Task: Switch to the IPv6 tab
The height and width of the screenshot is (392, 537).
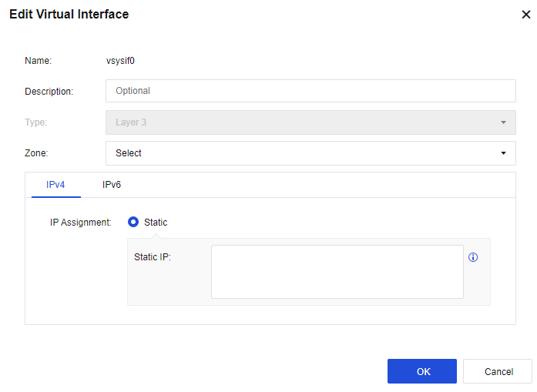Action: coord(112,185)
